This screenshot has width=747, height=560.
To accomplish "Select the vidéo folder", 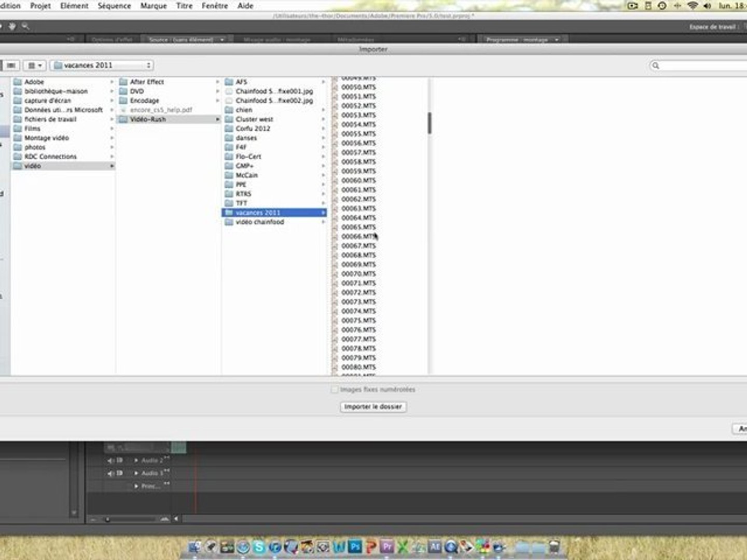I will tap(63, 166).
